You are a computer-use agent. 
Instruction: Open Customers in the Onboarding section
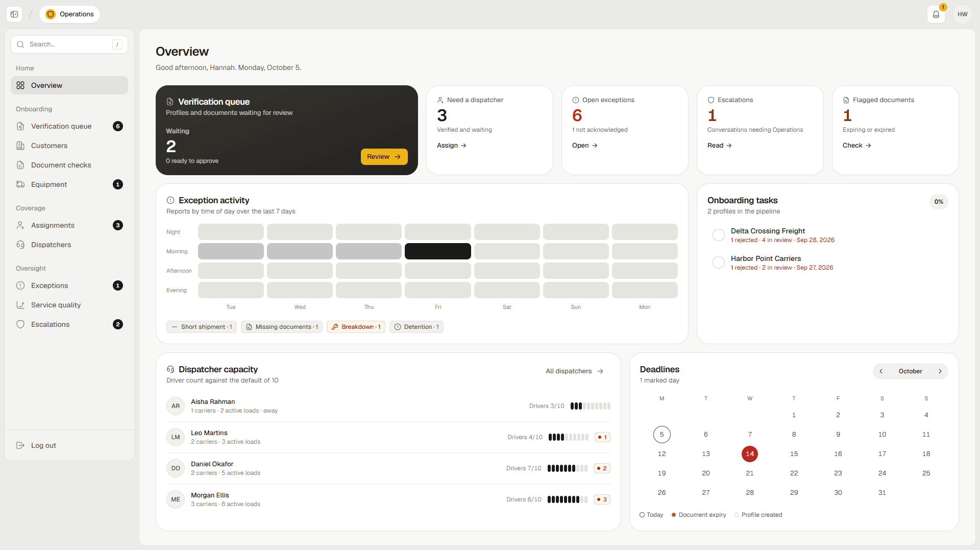[69, 146]
